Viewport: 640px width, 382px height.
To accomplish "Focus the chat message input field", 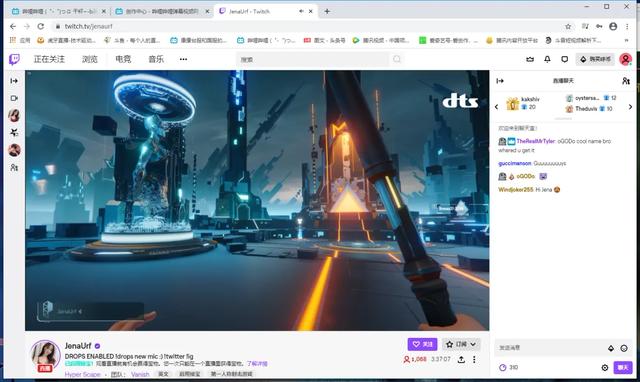I will (x=551, y=348).
